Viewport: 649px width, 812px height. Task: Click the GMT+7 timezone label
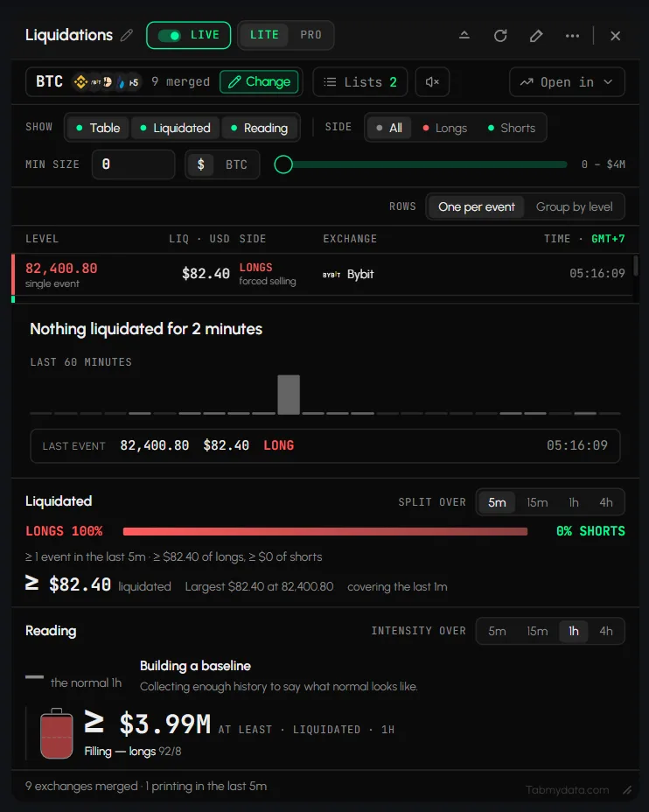click(x=608, y=239)
